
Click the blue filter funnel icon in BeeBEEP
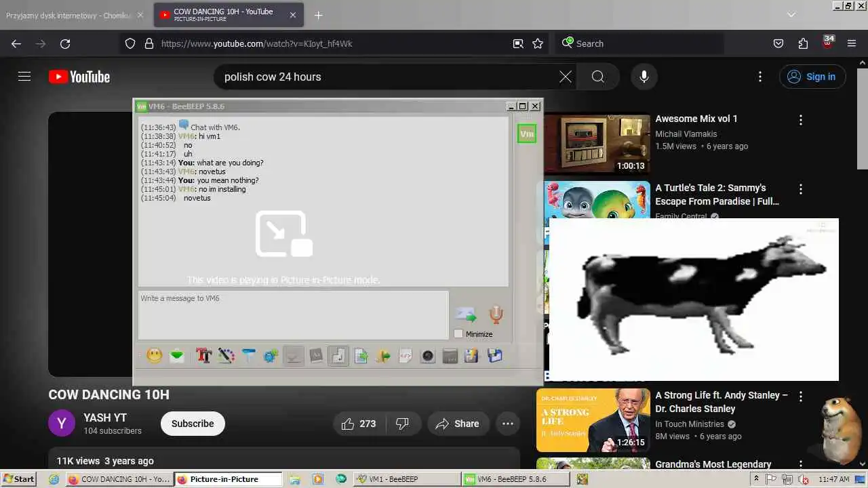(249, 355)
